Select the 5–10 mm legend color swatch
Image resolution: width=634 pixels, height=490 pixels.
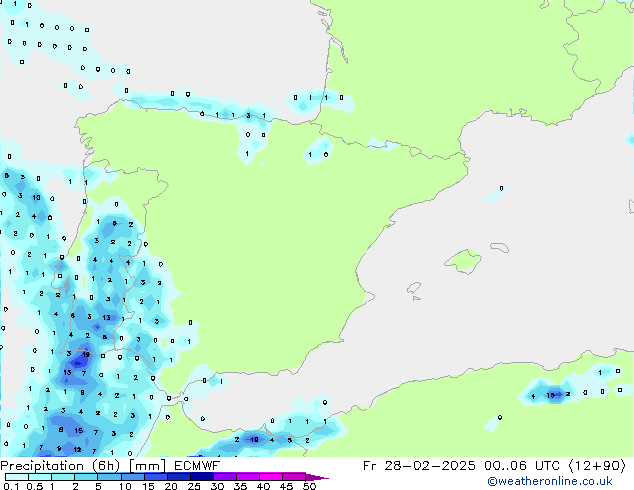point(109,477)
